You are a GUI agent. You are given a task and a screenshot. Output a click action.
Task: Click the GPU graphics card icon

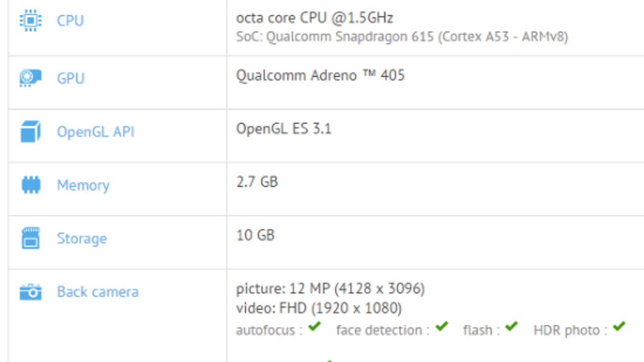pos(31,78)
